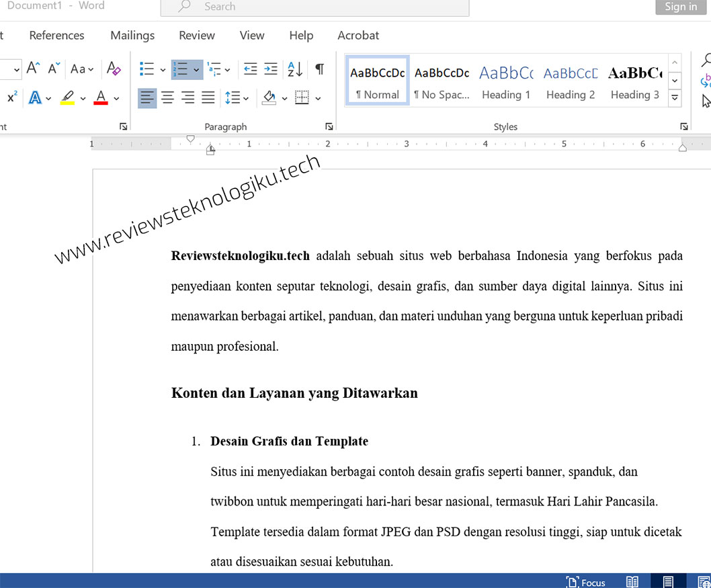The width and height of the screenshot is (711, 588).
Task: Align paragraph text to the right
Action: pos(187,98)
